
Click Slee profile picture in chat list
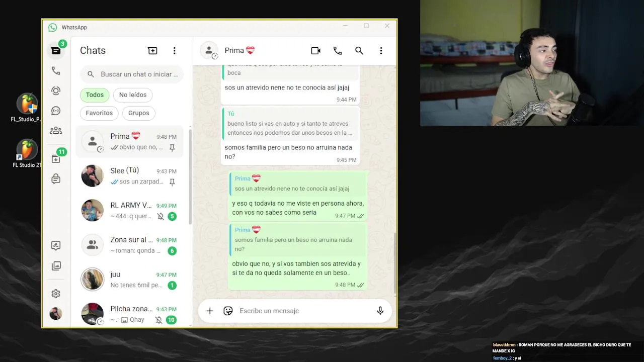tap(93, 176)
